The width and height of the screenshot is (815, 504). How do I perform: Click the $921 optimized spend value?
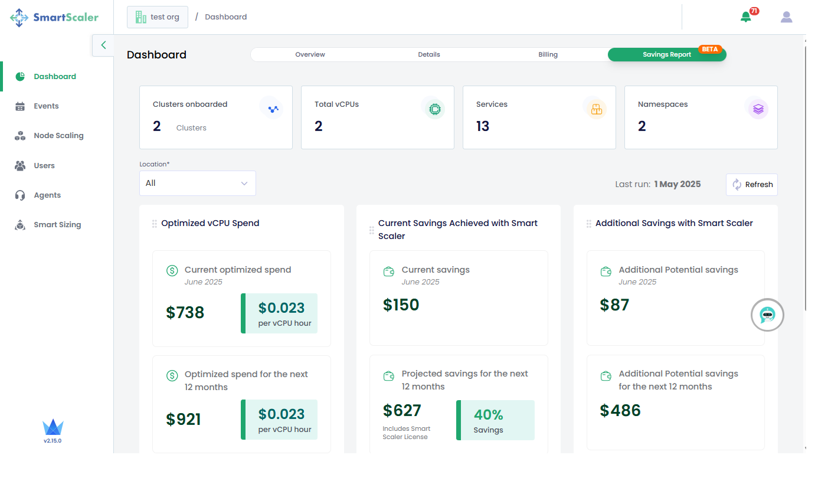tap(184, 419)
